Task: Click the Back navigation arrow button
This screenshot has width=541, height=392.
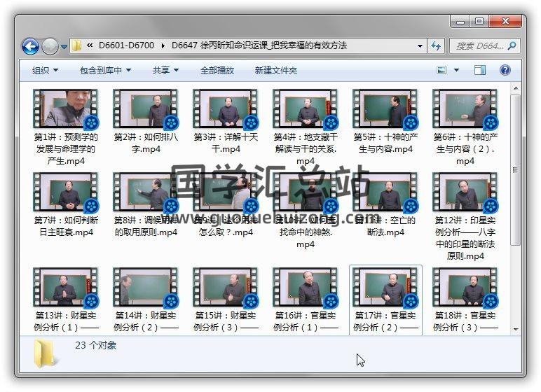Action: 30,46
